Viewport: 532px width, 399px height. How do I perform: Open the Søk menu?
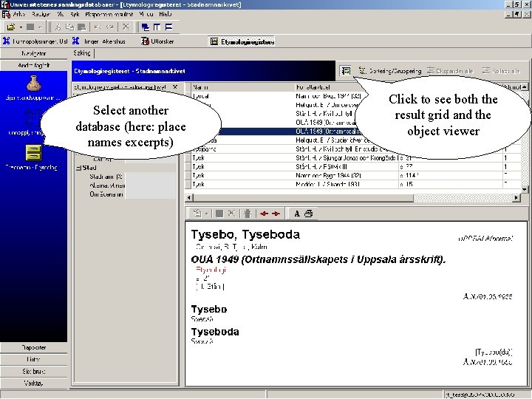pyautogui.click(x=75, y=14)
